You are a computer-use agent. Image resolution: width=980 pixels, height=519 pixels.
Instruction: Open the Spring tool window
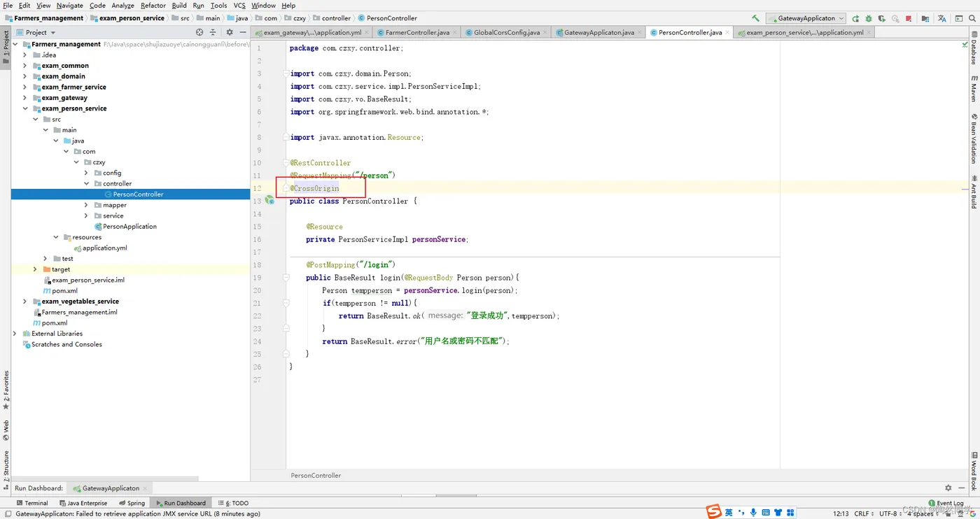(132, 503)
